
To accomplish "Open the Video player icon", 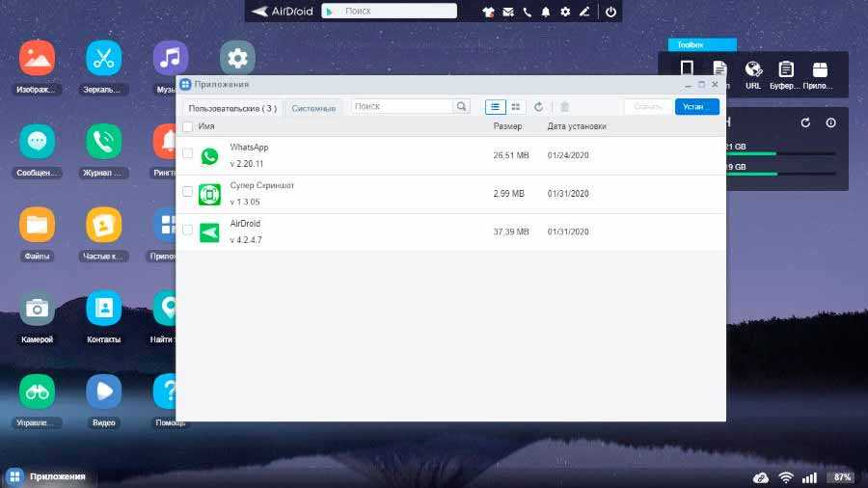I will pyautogui.click(x=103, y=391).
